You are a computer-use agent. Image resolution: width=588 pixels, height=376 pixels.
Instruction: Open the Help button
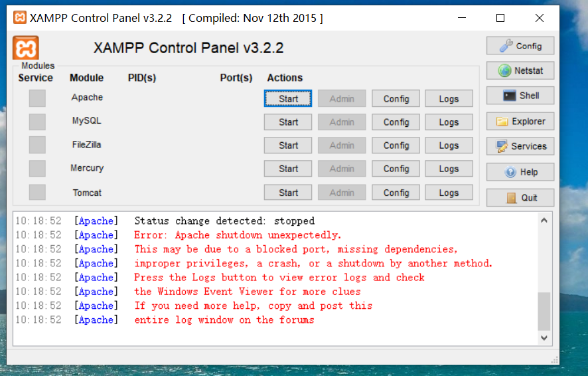520,172
